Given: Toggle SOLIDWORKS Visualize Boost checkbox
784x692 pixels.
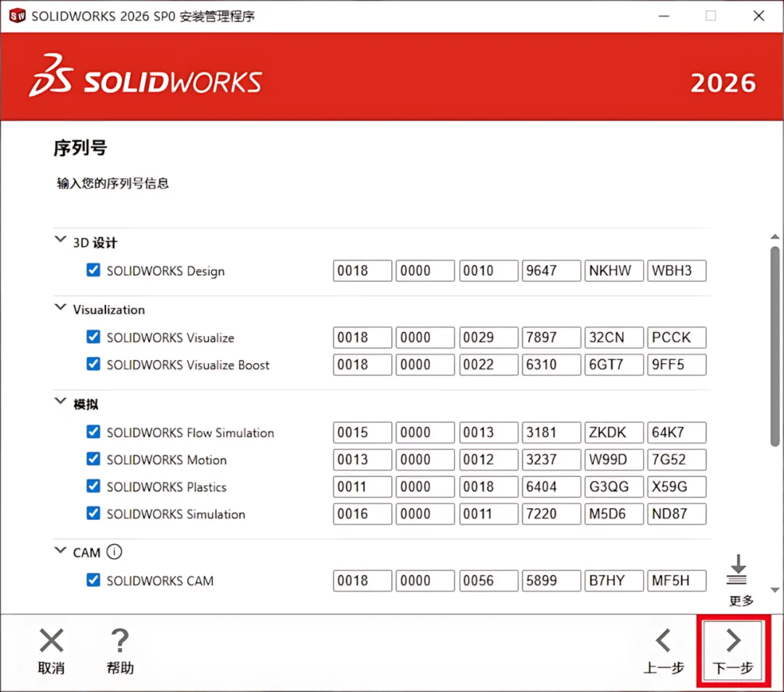Looking at the screenshot, I should (x=93, y=364).
